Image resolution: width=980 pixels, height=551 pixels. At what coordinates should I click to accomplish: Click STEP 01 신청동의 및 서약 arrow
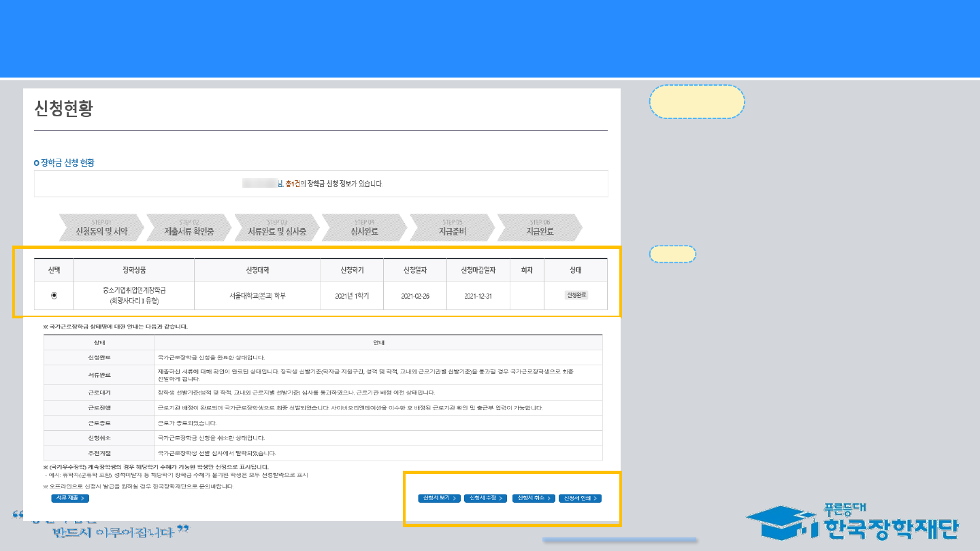[x=101, y=227]
